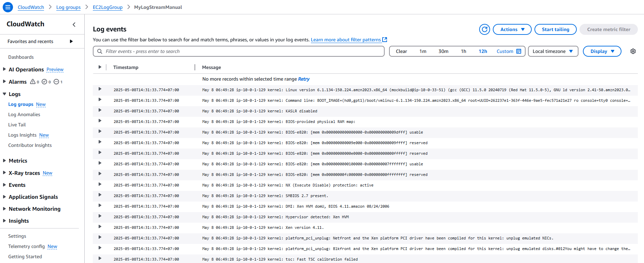
Task: Open Contributor Insights page
Action: pyautogui.click(x=30, y=145)
